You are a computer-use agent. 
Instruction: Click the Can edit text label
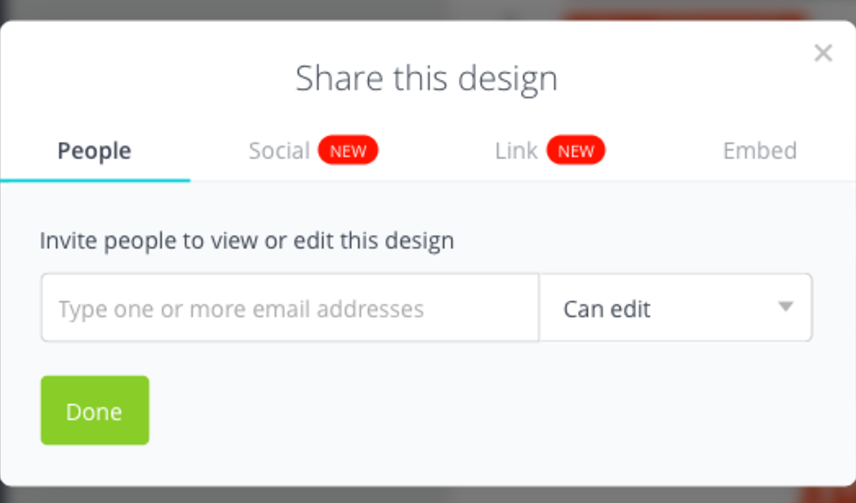coord(607,309)
